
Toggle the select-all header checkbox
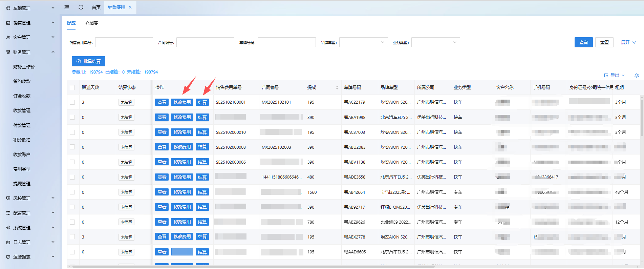point(72,87)
